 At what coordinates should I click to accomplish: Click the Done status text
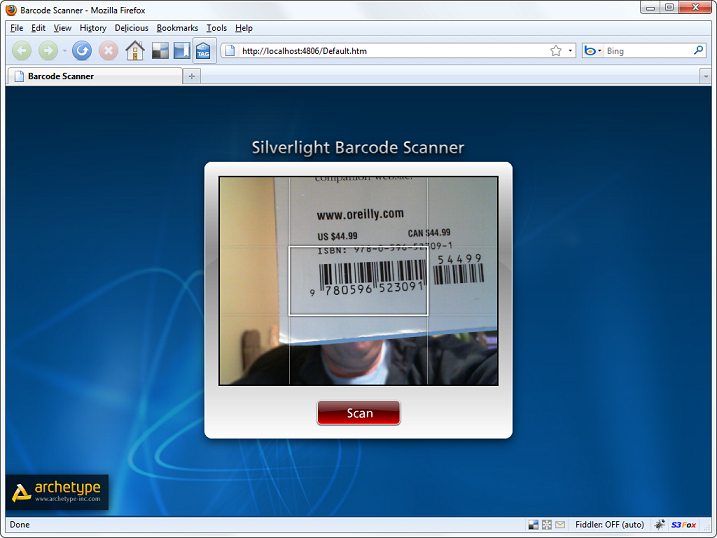click(20, 525)
